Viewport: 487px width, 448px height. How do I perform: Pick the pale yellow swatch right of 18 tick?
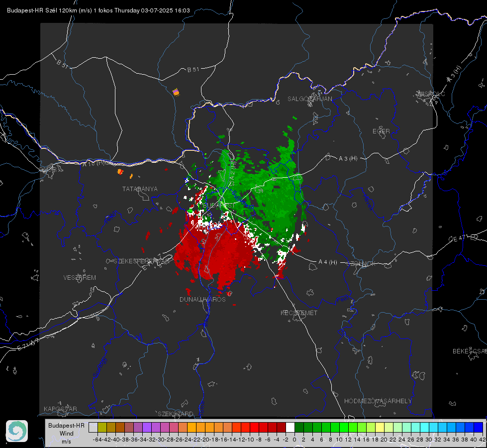pos(380,428)
